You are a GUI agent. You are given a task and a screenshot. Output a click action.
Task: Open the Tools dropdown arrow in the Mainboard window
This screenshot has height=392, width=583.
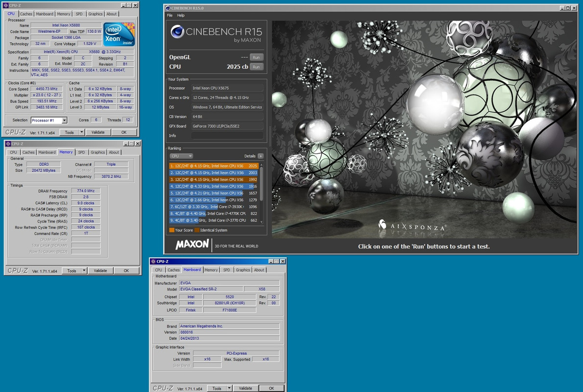[229, 388]
